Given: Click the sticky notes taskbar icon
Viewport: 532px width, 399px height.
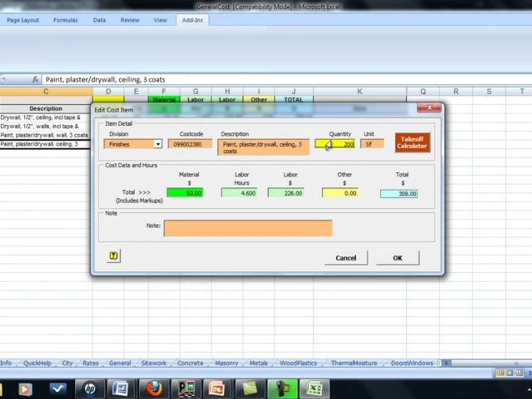Looking at the screenshot, I should pyautogui.click(x=249, y=388).
